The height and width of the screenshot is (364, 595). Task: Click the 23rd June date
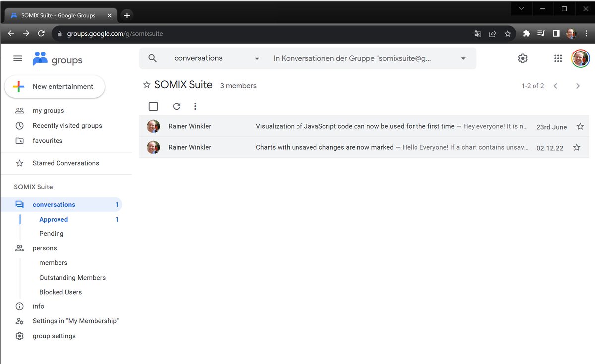(x=551, y=127)
